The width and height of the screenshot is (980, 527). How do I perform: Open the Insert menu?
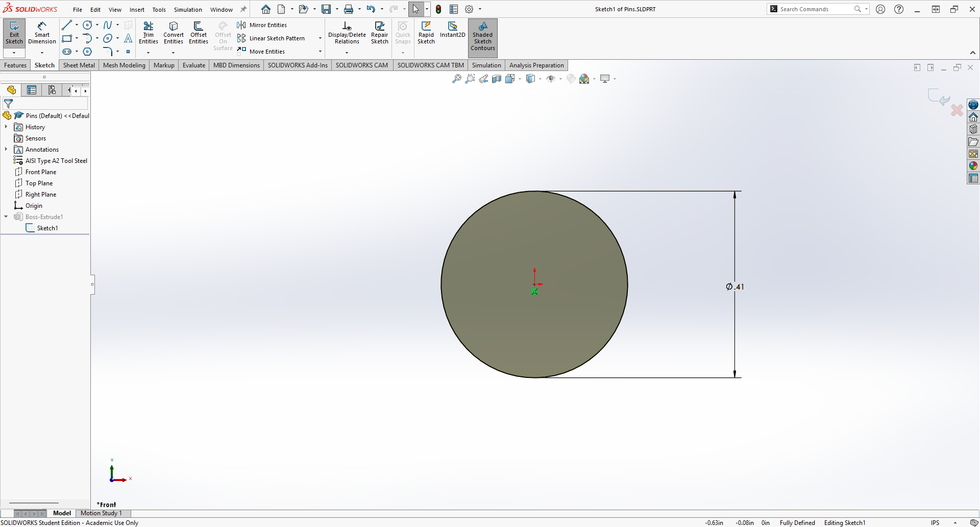(137, 10)
